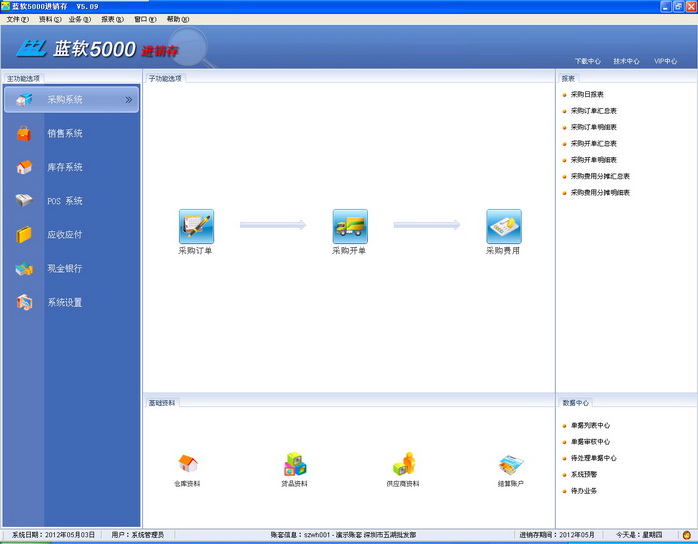Go to 下载中心 link
Screen dimensions: 698x544
tap(588, 61)
